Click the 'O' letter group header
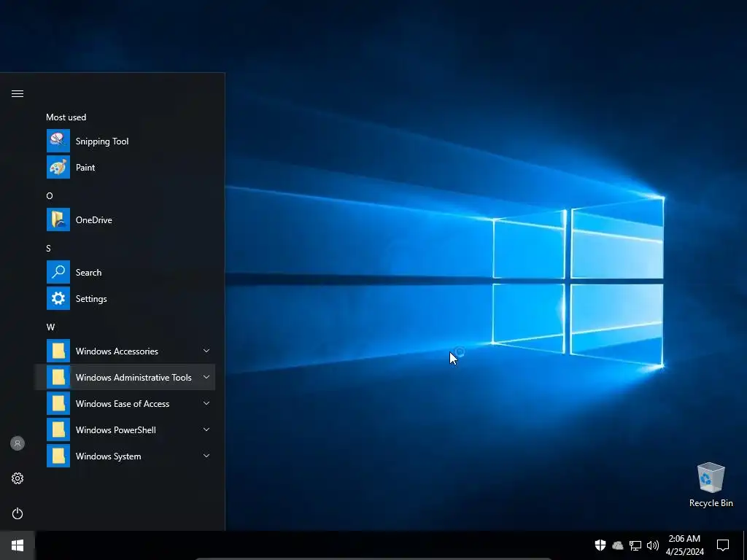The height and width of the screenshot is (560, 747). 50,195
